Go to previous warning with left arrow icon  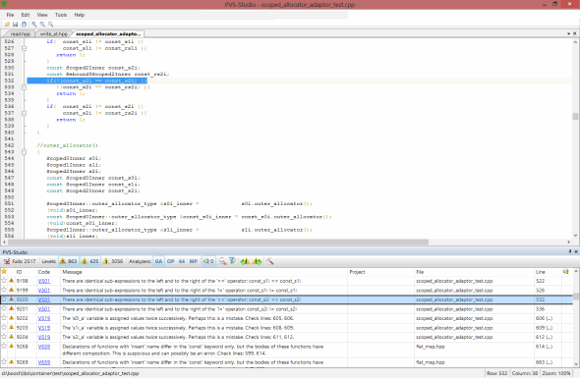coord(245,261)
